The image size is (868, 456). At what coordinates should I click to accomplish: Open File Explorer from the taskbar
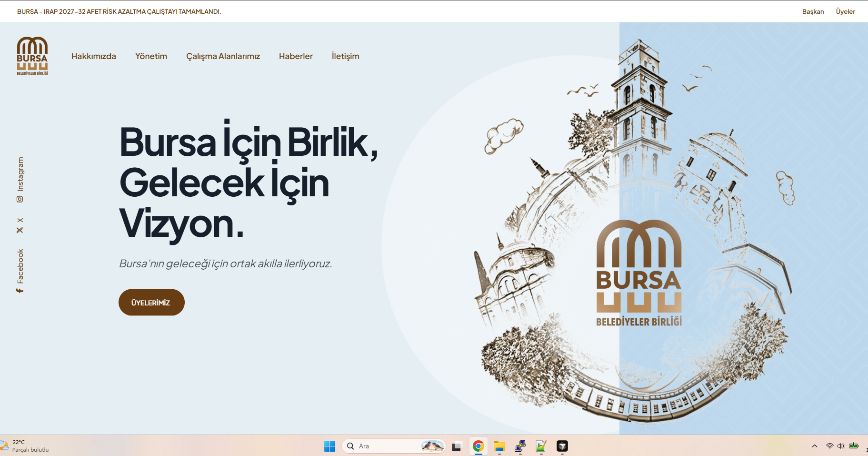pos(499,446)
